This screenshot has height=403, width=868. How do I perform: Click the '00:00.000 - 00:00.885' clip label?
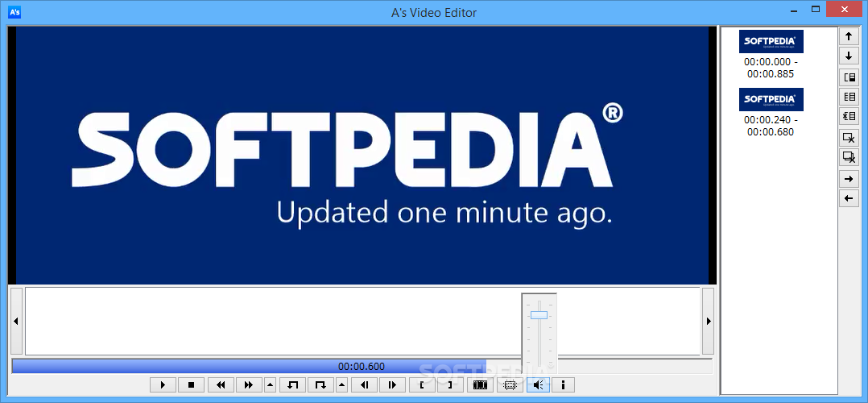(x=771, y=68)
